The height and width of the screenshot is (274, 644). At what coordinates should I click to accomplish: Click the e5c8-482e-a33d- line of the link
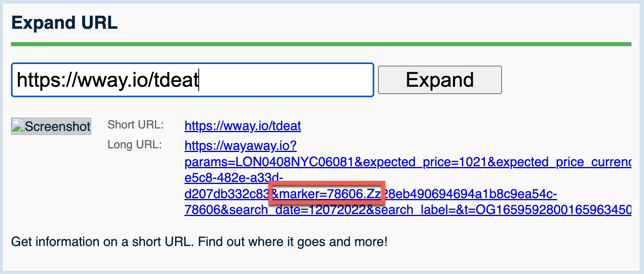[234, 178]
